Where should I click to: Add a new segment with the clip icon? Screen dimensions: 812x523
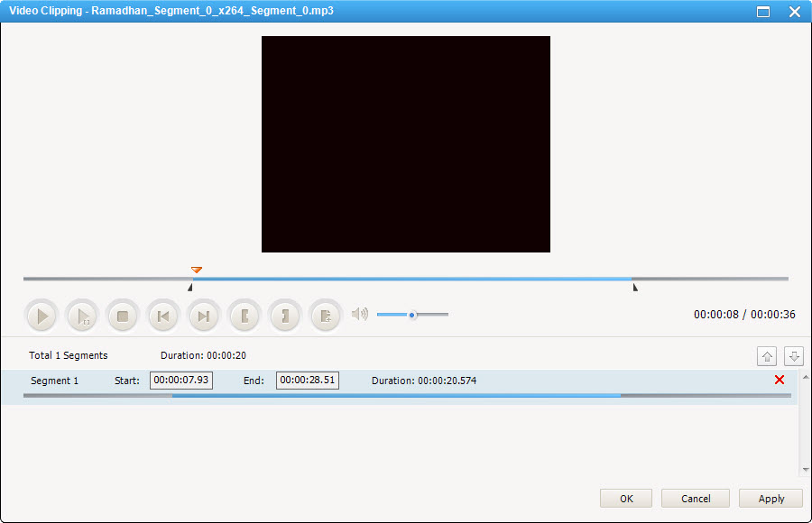[326, 317]
